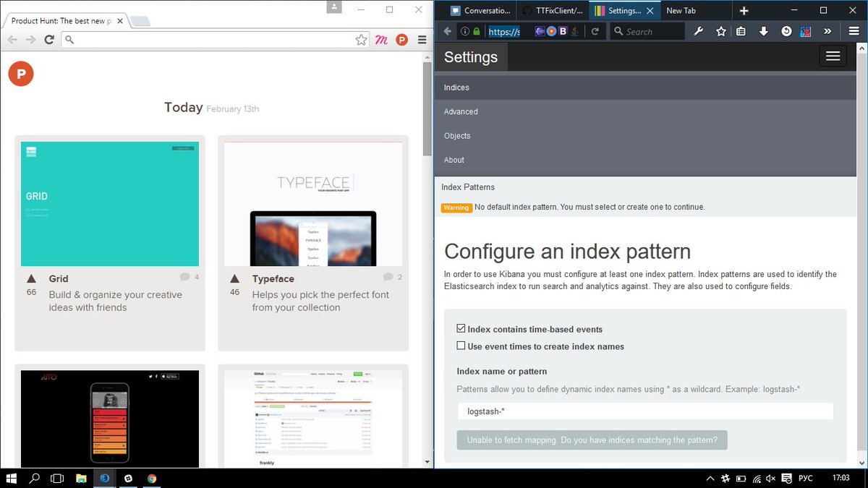Image resolution: width=868 pixels, height=488 pixels.
Task: Upvote the Grid product
Action: [x=31, y=279]
